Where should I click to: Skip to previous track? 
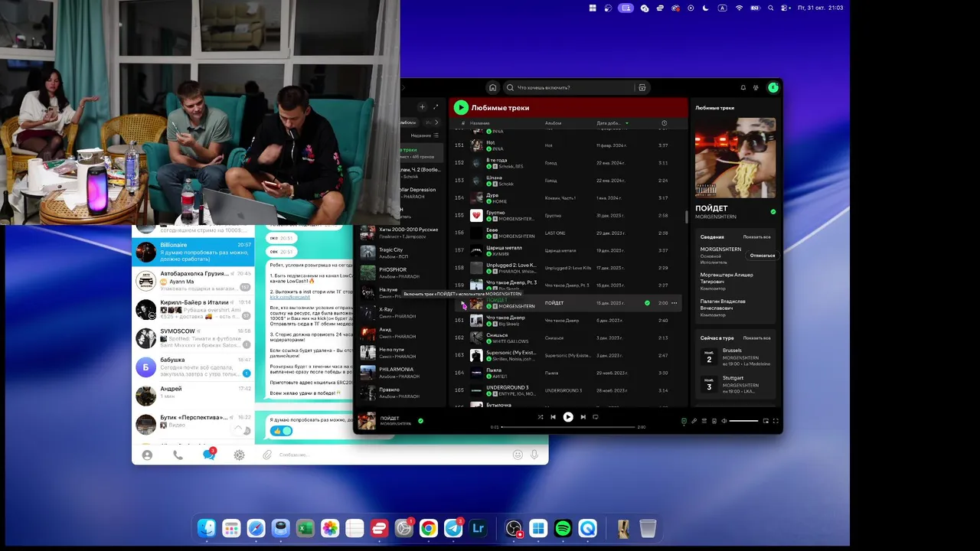click(x=553, y=417)
